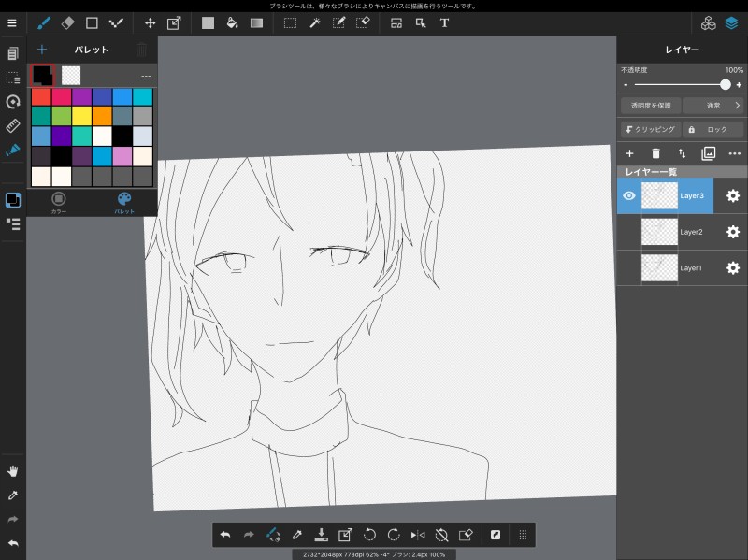Rotate canvas left in bottom toolbar
The width and height of the screenshot is (748, 560).
tap(369, 535)
